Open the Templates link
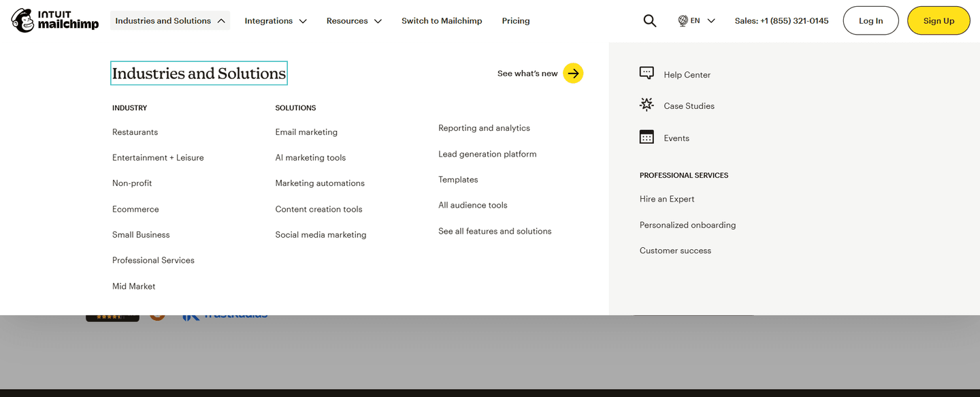Image resolution: width=980 pixels, height=397 pixels. [458, 180]
